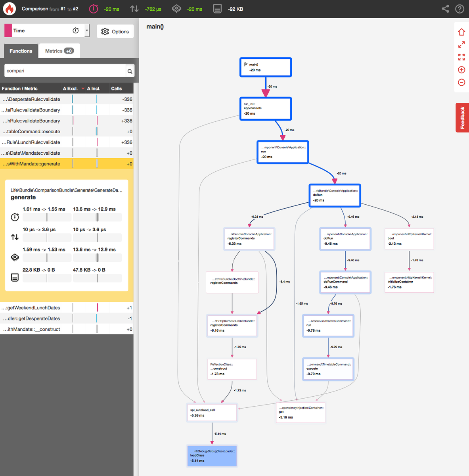Collapse the highlighted sWithMandate::generate row

(67, 163)
